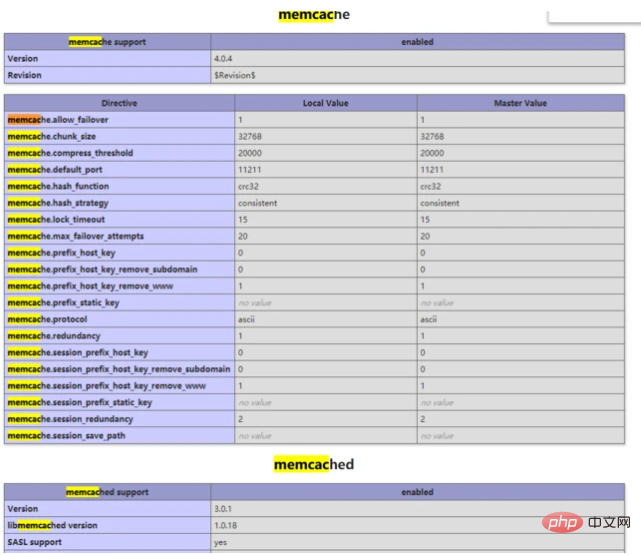Click the "Master Value" column header

[520, 103]
